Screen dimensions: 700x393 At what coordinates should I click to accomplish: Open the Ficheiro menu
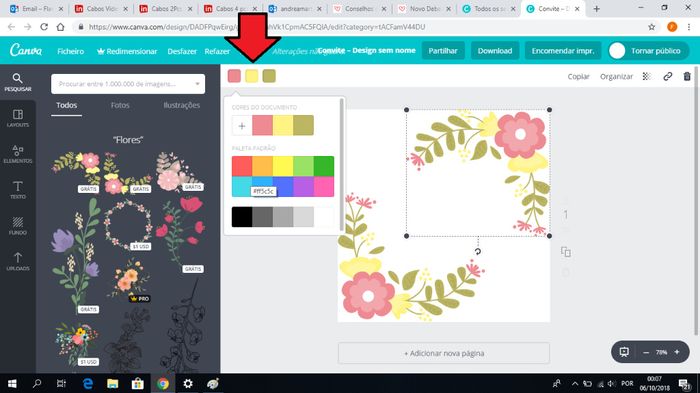[71, 51]
